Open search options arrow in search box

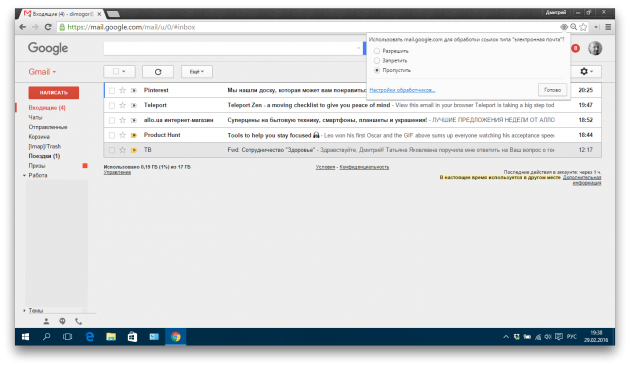pos(358,48)
